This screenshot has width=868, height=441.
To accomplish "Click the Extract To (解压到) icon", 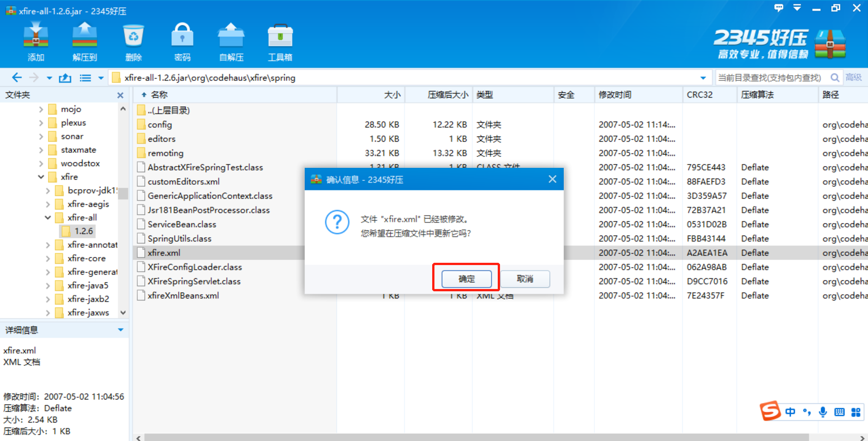I will click(85, 41).
